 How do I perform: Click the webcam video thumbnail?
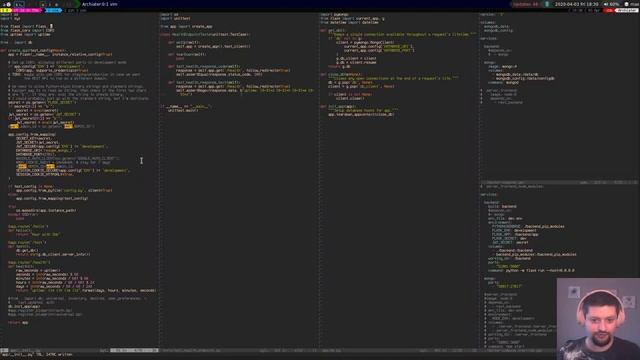click(598, 319)
